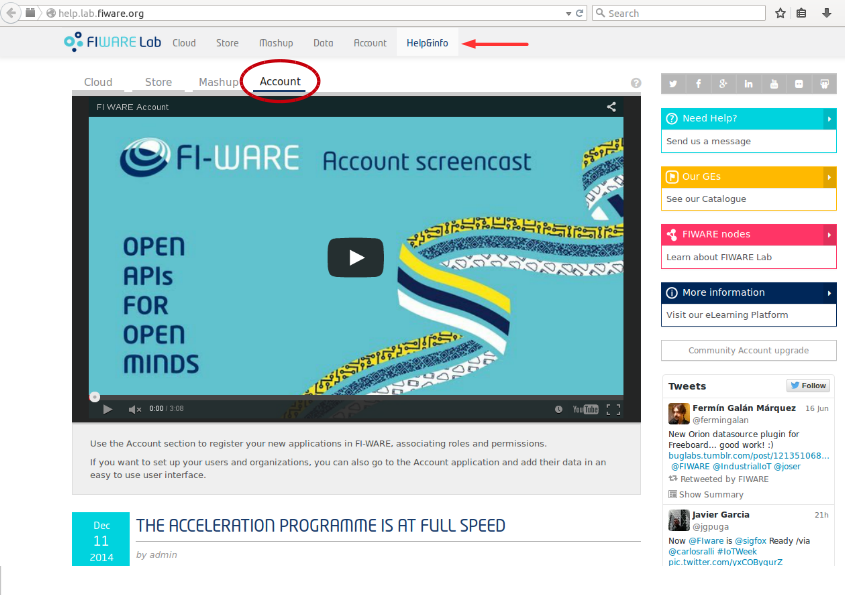845x595 pixels.
Task: Click See our Catalogue link
Action: click(706, 199)
